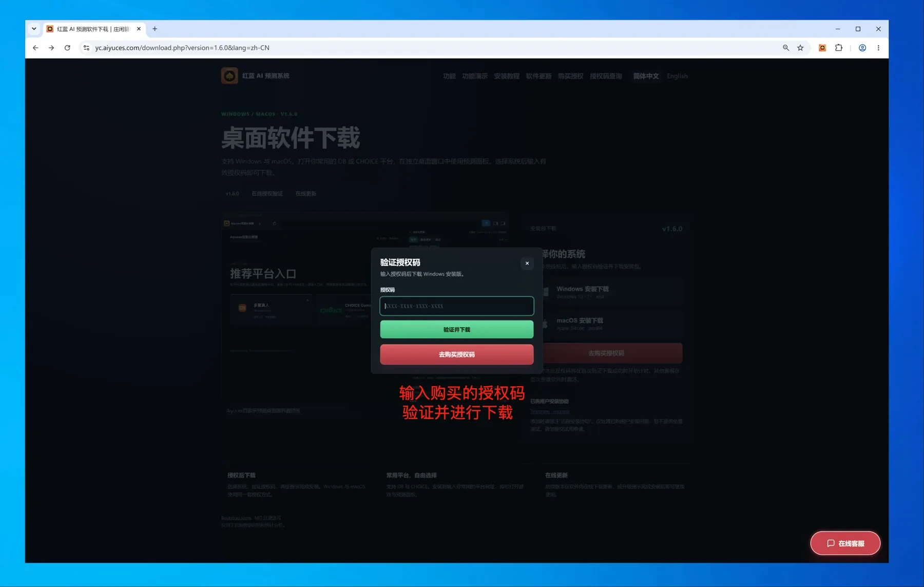Click the 在线授权验证 tag
The width and height of the screenshot is (924, 587).
(x=267, y=194)
